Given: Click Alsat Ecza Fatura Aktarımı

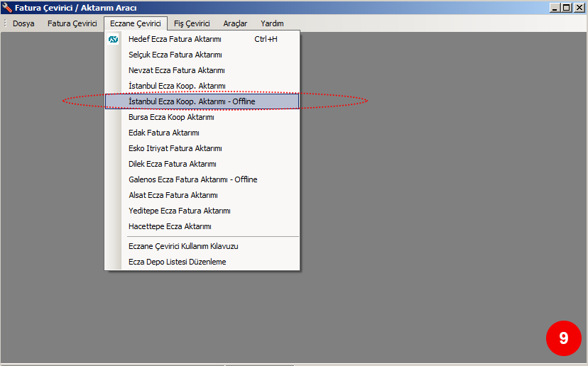Looking at the screenshot, I should [202, 195].
